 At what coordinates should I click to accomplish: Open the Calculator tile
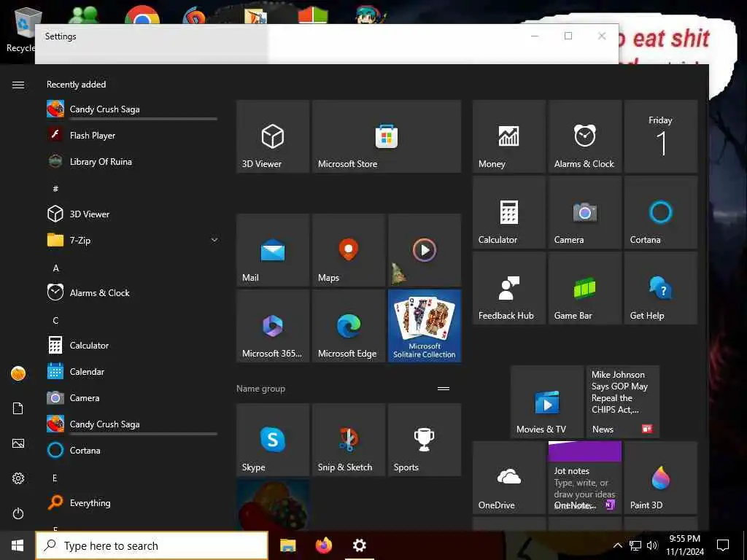508,212
